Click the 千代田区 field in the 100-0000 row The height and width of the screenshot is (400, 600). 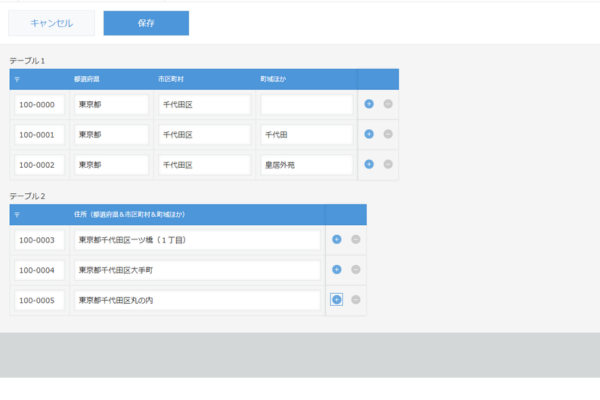tap(204, 104)
